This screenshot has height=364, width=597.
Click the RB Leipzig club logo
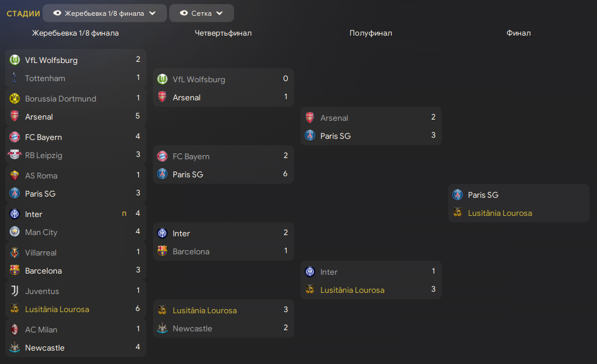tap(15, 155)
